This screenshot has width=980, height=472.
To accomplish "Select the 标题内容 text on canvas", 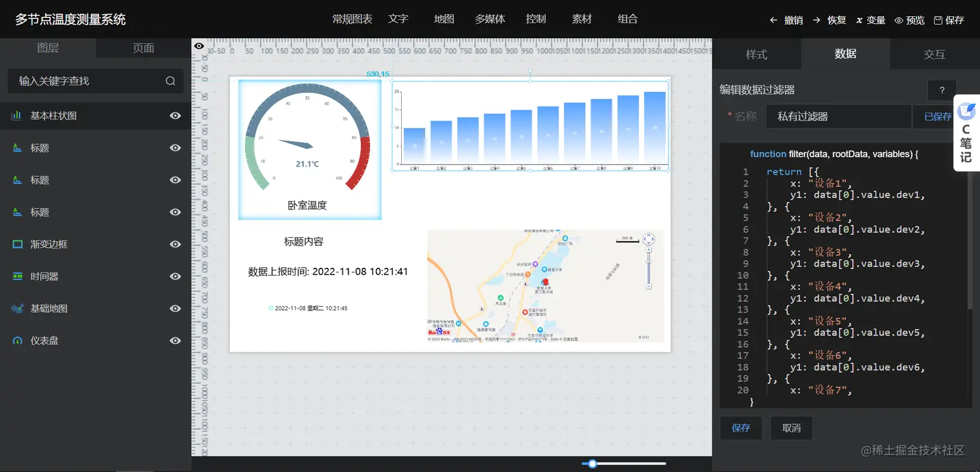I will point(303,242).
